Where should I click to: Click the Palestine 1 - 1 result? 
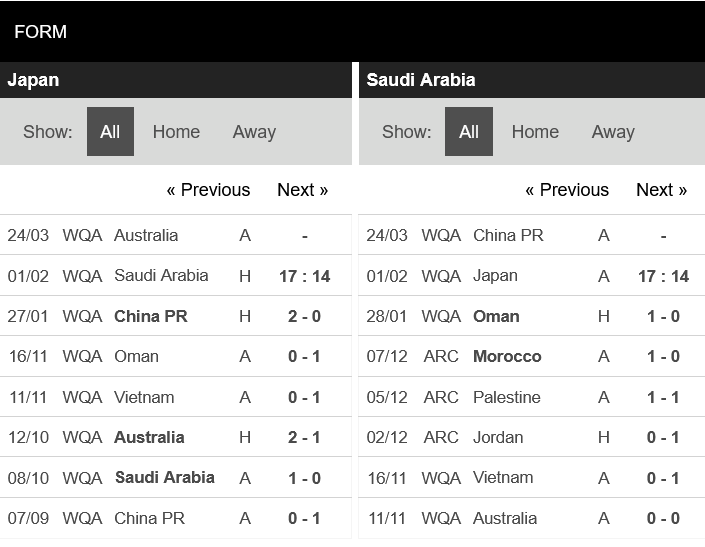[x=663, y=397]
